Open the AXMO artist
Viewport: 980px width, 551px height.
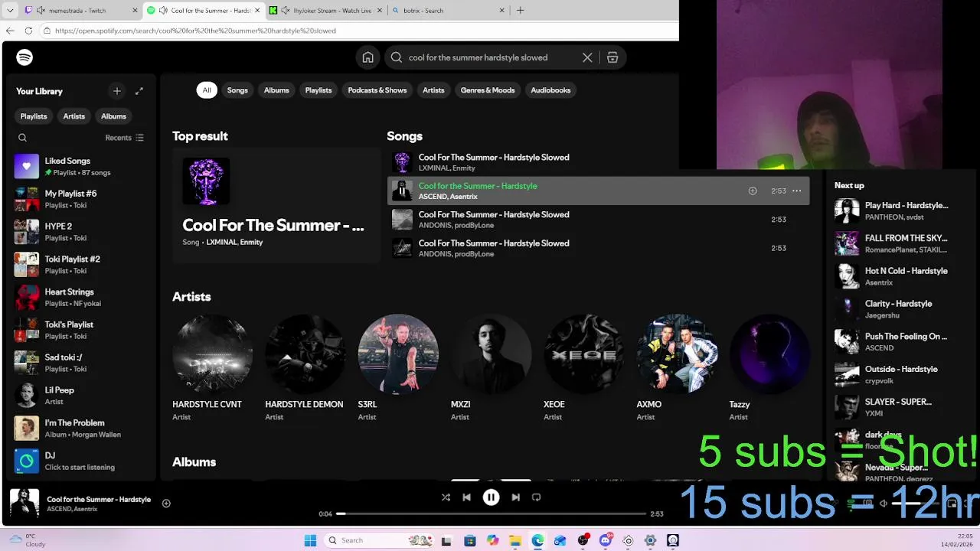point(677,368)
